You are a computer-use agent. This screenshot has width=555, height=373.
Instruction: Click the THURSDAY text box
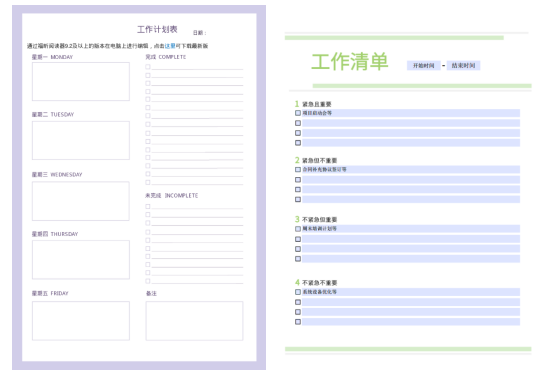[x=81, y=260]
